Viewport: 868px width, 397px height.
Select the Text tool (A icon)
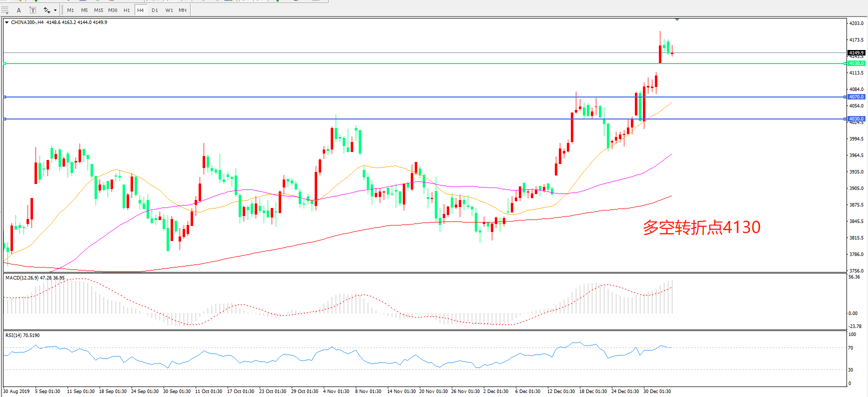click(x=19, y=10)
